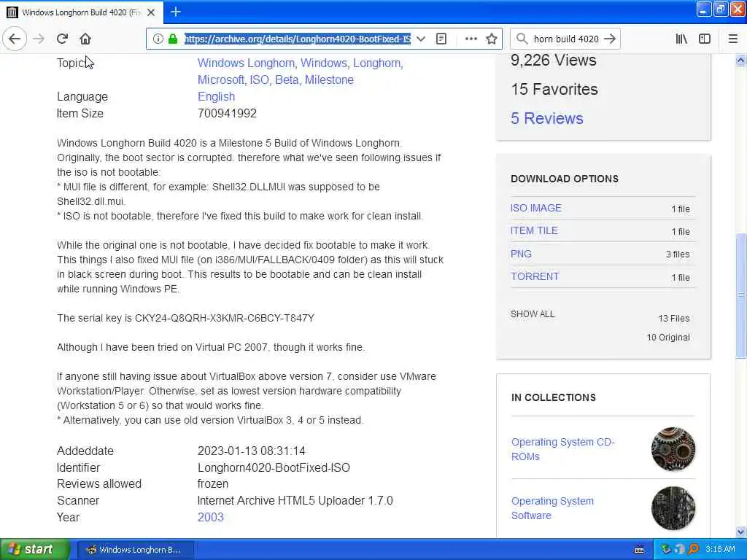Click the taskbar clock 3:18 AM
This screenshot has width=747, height=560.
720,550
